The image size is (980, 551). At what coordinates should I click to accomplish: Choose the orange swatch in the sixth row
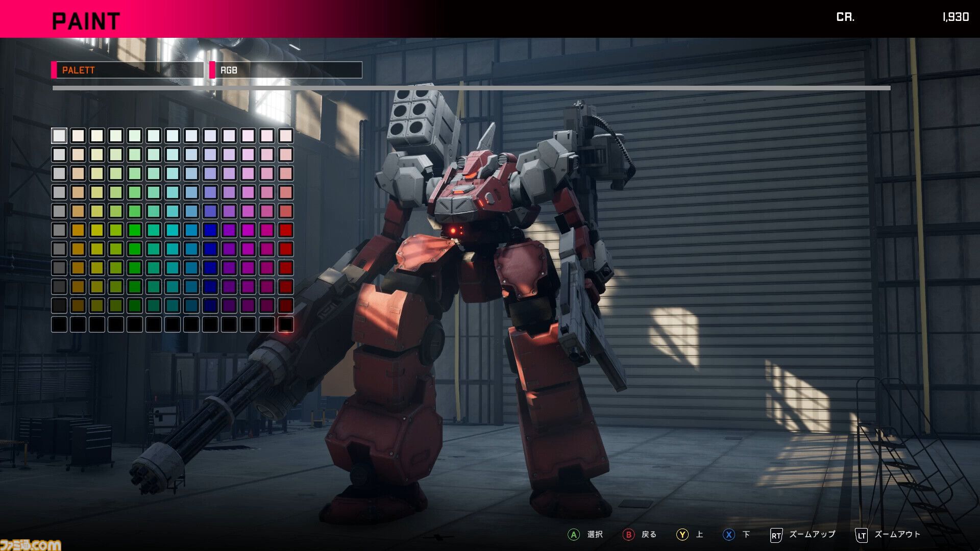click(x=78, y=230)
